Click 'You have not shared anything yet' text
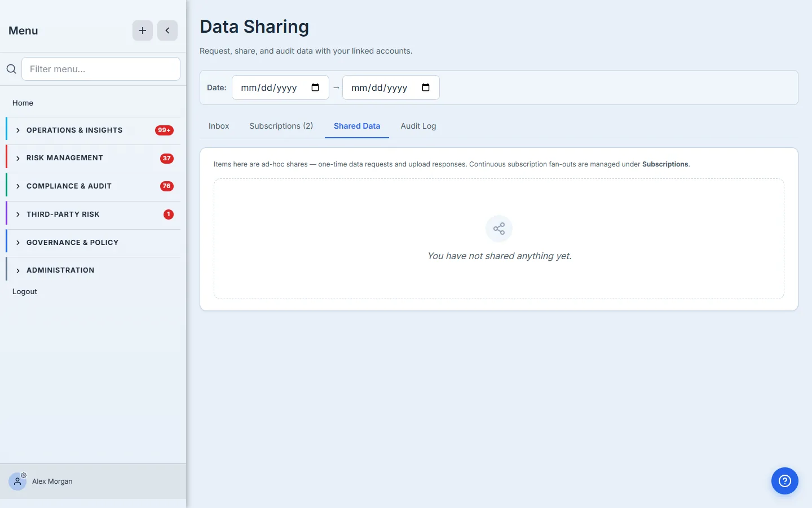The height and width of the screenshot is (508, 812). [x=500, y=256]
